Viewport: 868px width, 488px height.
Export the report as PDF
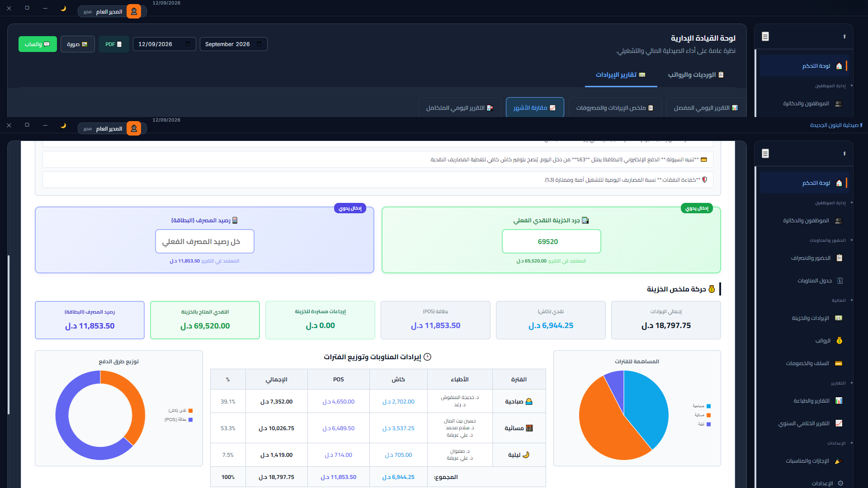[x=113, y=44]
